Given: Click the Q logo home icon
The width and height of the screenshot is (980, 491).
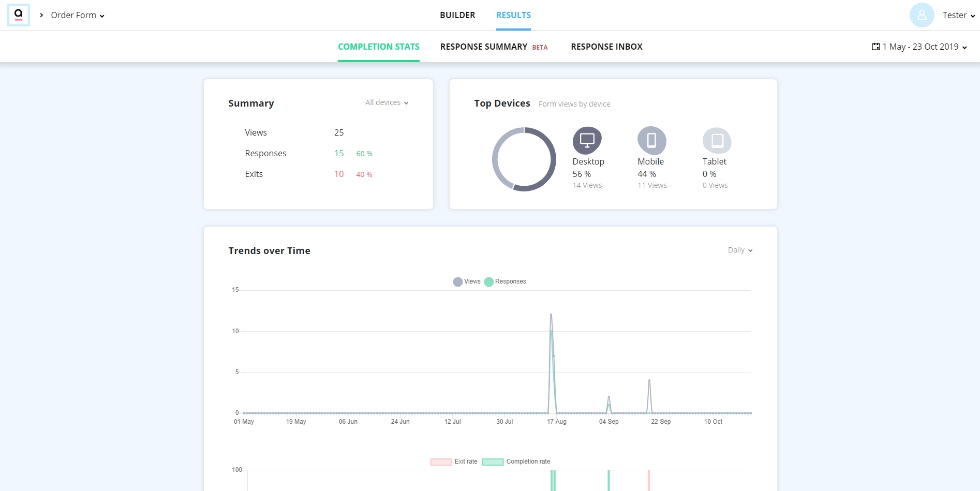Looking at the screenshot, I should [x=19, y=15].
